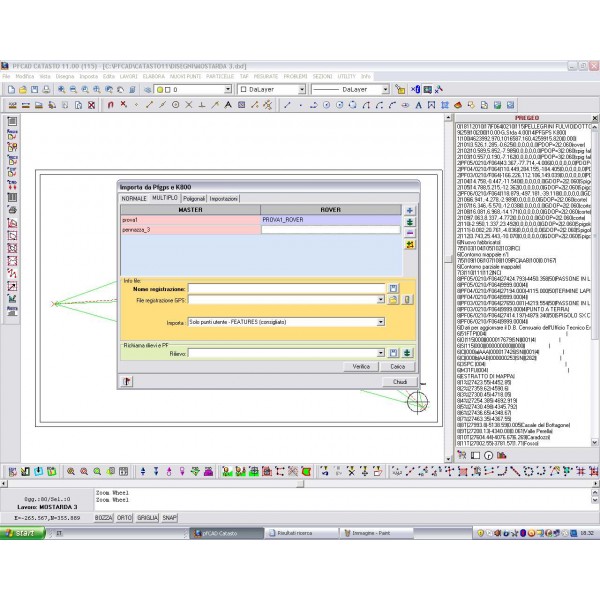Click the minus remove-row icon in dialog
The image size is (600, 600).
409,232
